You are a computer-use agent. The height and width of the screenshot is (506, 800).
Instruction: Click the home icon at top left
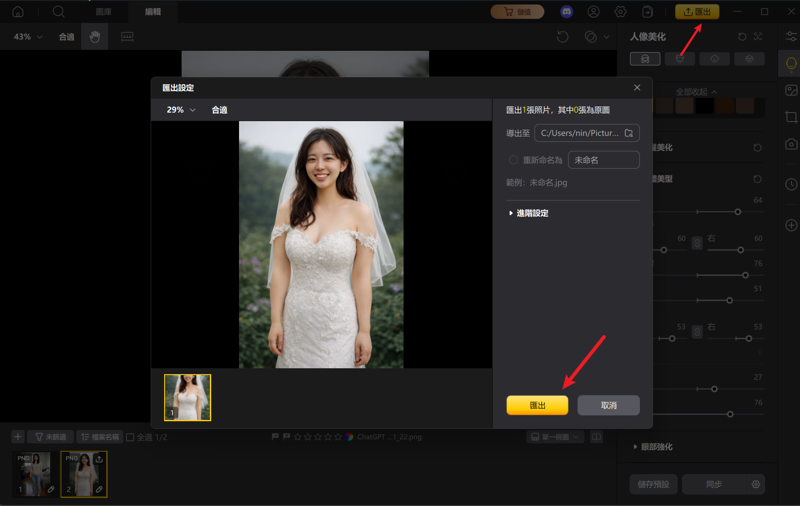pos(18,11)
